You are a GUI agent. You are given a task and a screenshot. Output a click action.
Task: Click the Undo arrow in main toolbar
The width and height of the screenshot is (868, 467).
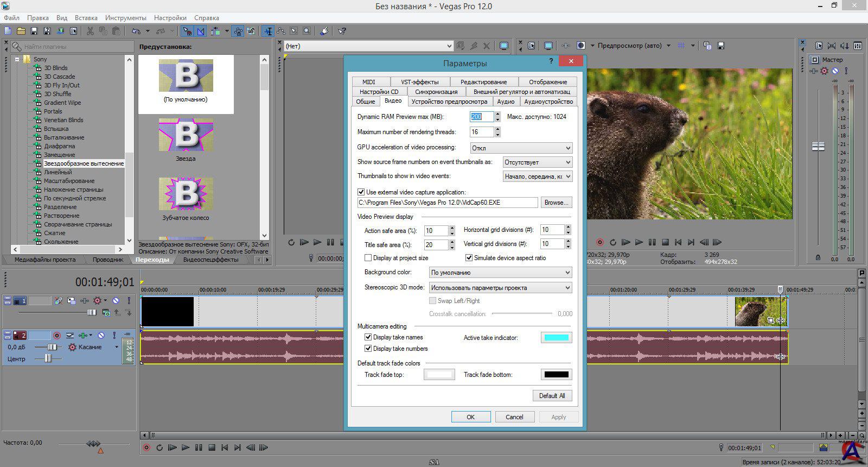tap(136, 31)
